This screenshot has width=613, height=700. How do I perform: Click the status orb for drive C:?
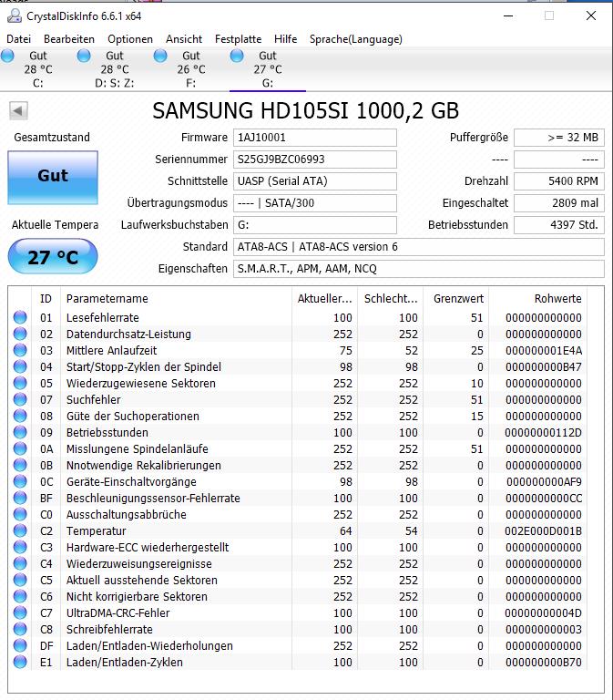[x=7, y=56]
